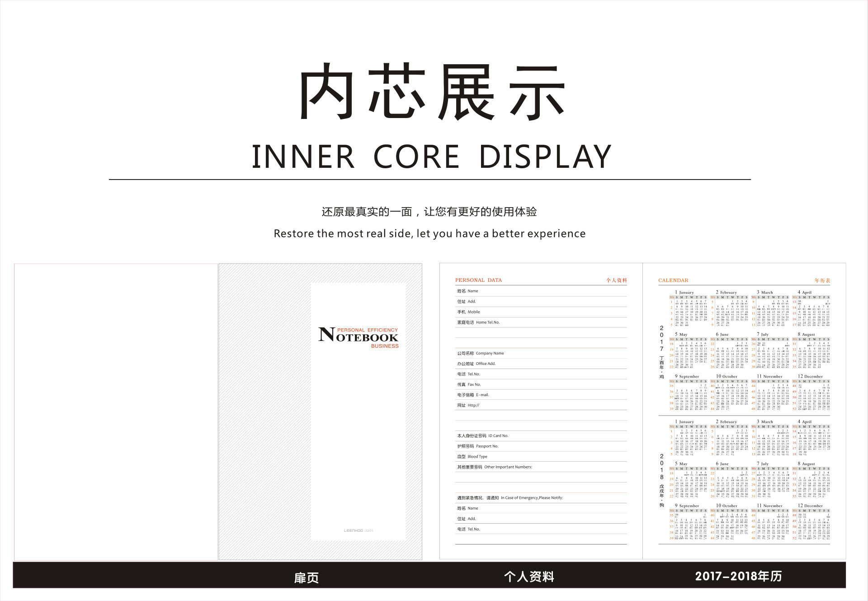Click the 家庭电话 Home Tel.No. line
Screen dimensions: 868x601
pyautogui.click(x=541, y=322)
